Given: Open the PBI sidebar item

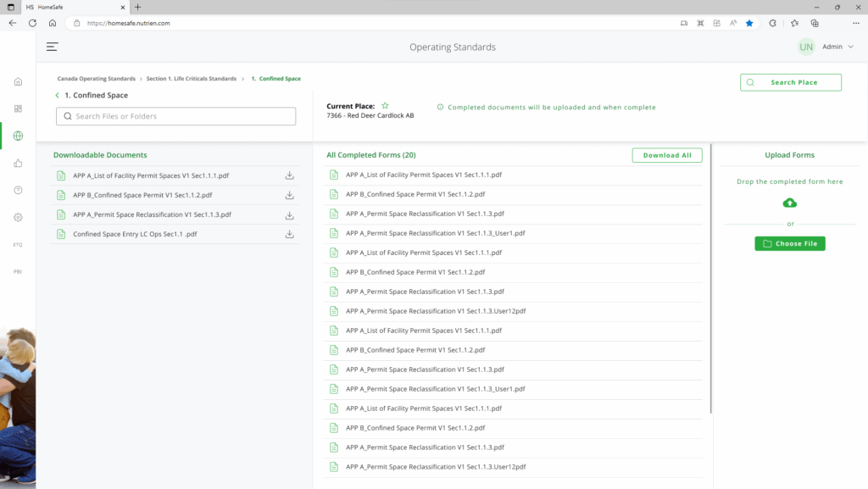Looking at the screenshot, I should 18,272.
